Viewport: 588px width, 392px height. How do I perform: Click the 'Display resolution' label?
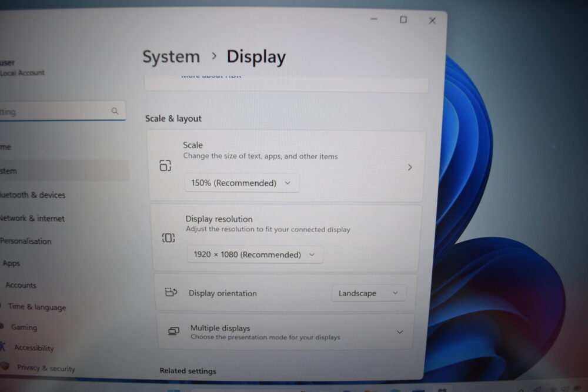point(219,219)
